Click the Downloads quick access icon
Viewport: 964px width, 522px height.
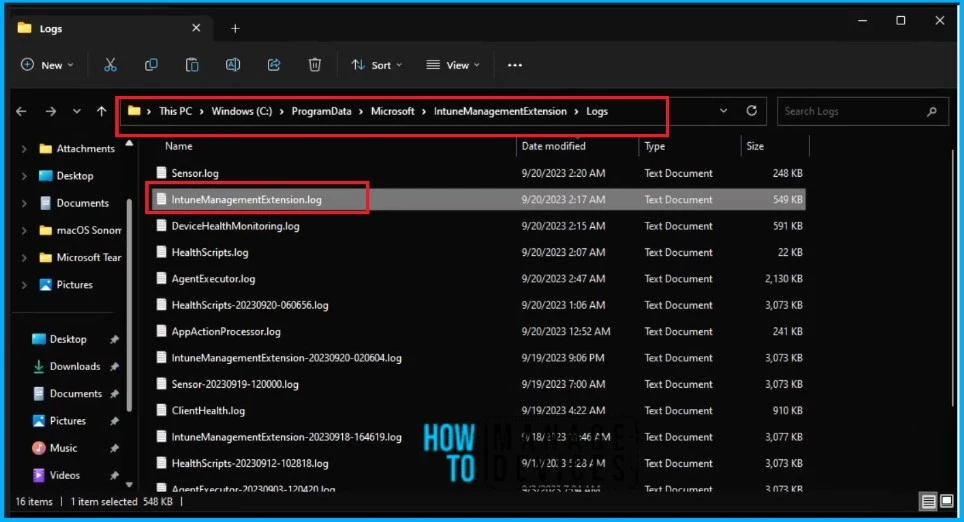tap(39, 366)
